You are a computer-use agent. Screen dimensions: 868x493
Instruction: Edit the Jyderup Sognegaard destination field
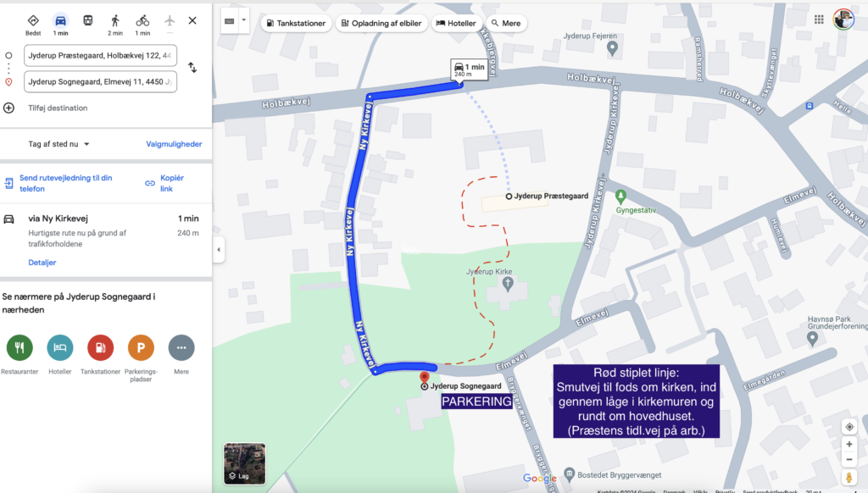pos(100,81)
